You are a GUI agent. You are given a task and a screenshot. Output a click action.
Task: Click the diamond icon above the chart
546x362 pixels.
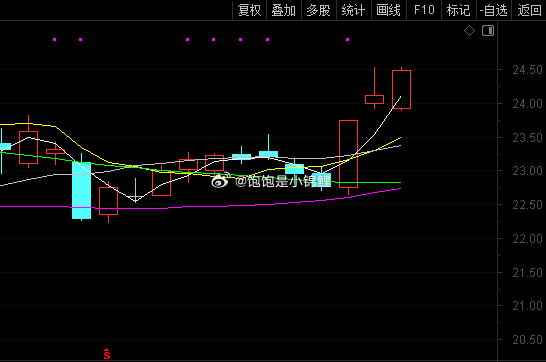coord(469,31)
